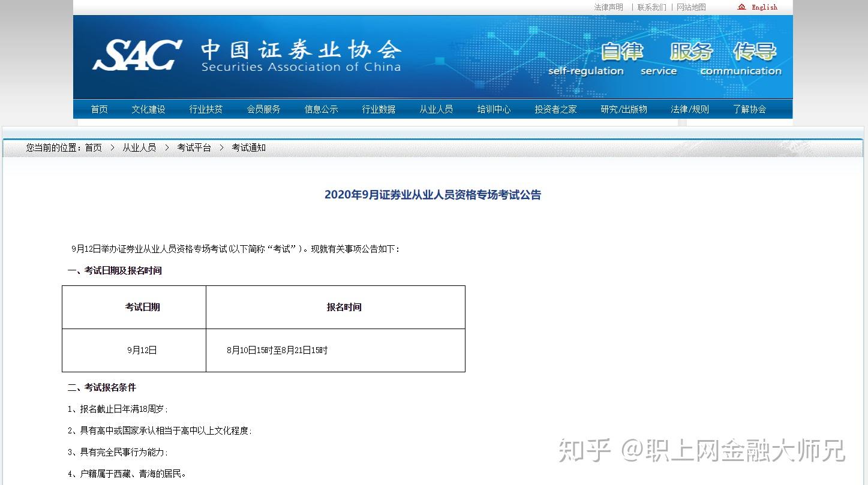Click line 户籍属于西藏、青海的居民
Image resolution: width=868 pixels, height=485 pixels.
point(127,474)
